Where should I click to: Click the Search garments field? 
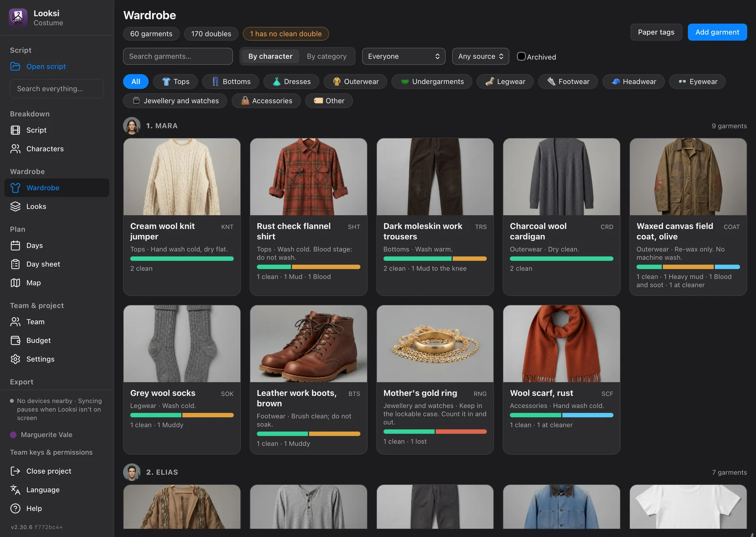[178, 56]
